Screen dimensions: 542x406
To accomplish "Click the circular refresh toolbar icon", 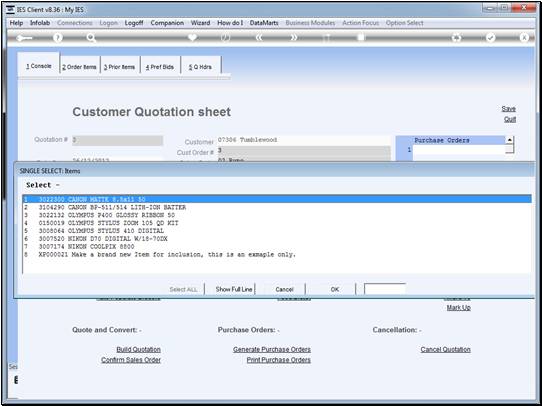I will click(225, 38).
